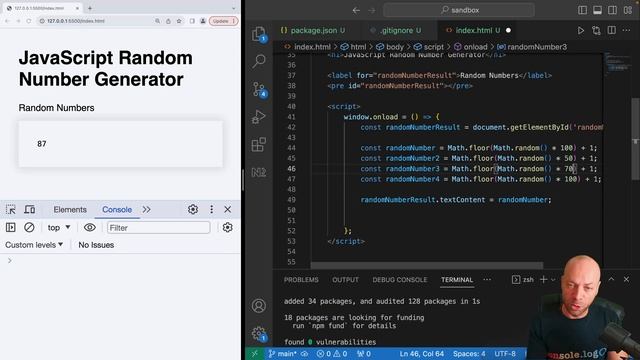Viewport: 640px width, 360px height.
Task: Click the zsh terminal profile label
Action: click(523, 280)
